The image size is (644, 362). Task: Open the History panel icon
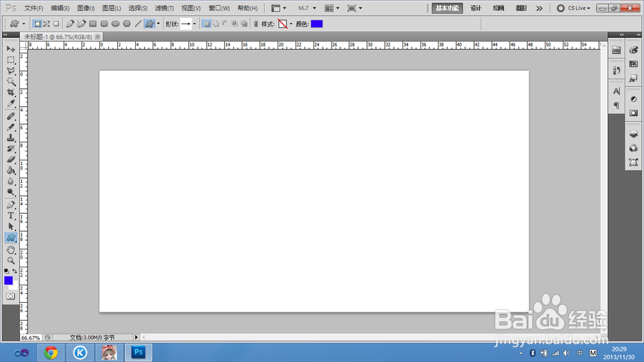coord(616,71)
